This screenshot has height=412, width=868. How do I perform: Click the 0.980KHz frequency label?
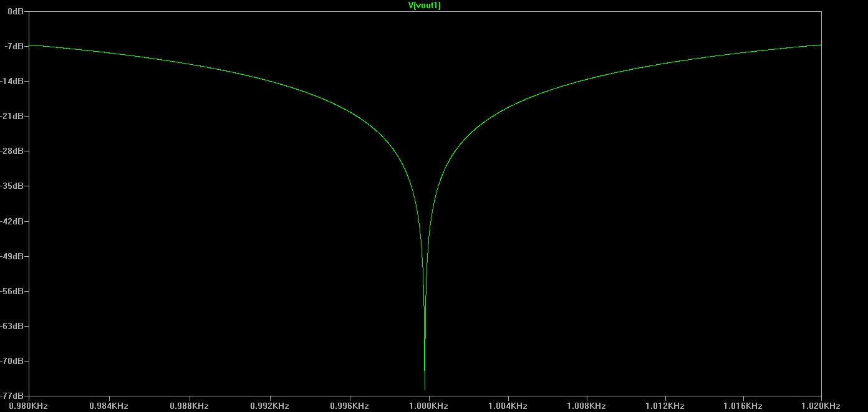point(29,406)
